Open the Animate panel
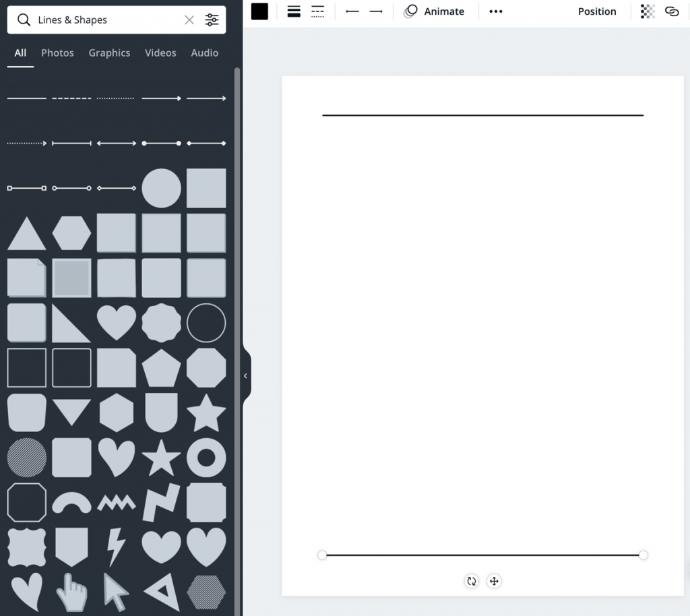Image resolution: width=690 pixels, height=616 pixels. pos(435,11)
